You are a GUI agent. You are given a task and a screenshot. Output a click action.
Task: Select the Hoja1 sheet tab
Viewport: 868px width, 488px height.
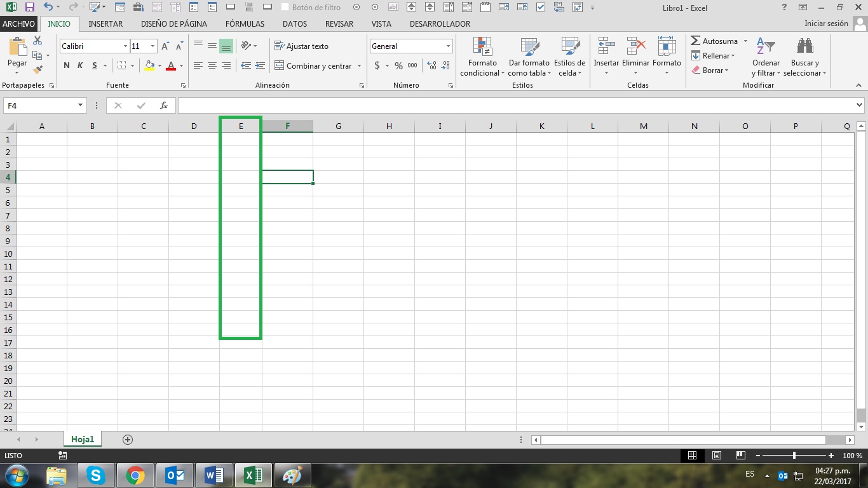coord(83,438)
